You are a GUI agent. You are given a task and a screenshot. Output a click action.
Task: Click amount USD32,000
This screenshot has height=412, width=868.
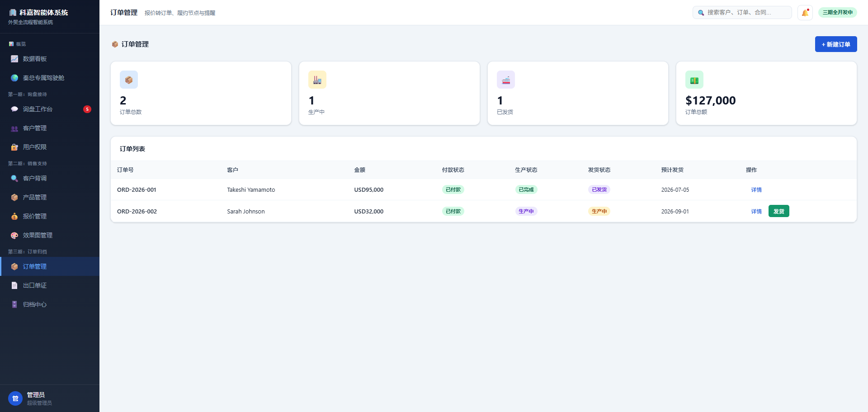[369, 211]
